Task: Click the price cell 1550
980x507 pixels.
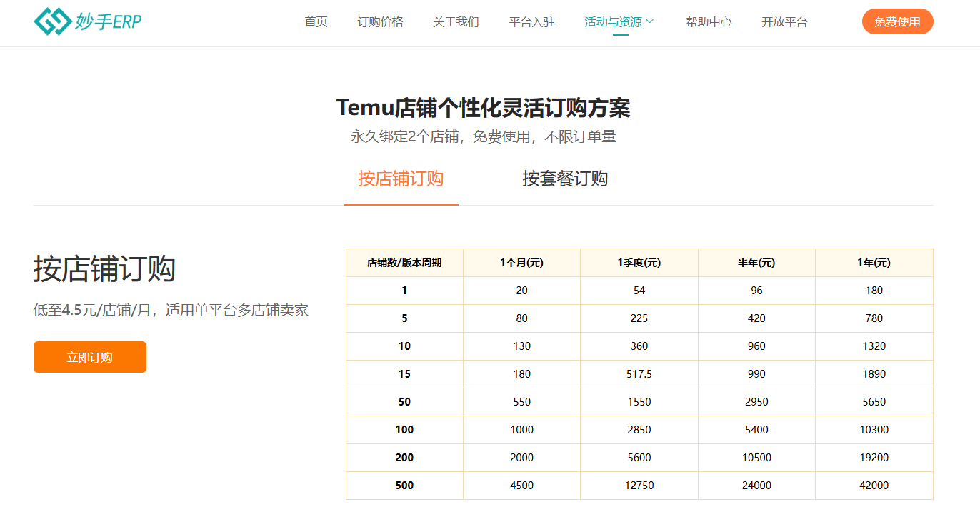Action: click(639, 402)
